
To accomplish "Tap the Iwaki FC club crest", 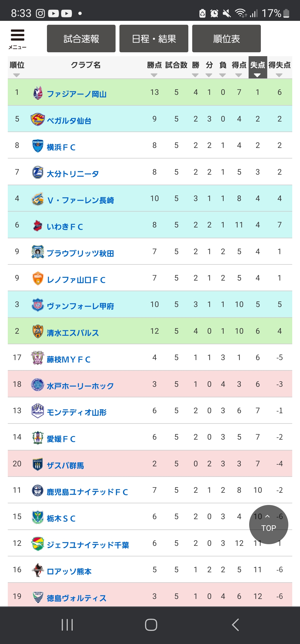I will (x=37, y=226).
